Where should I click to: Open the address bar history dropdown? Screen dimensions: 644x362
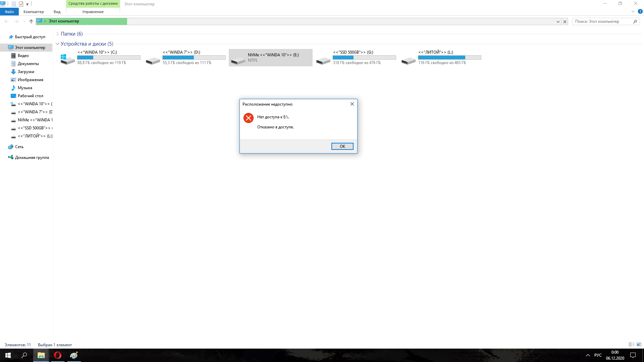coord(558,21)
